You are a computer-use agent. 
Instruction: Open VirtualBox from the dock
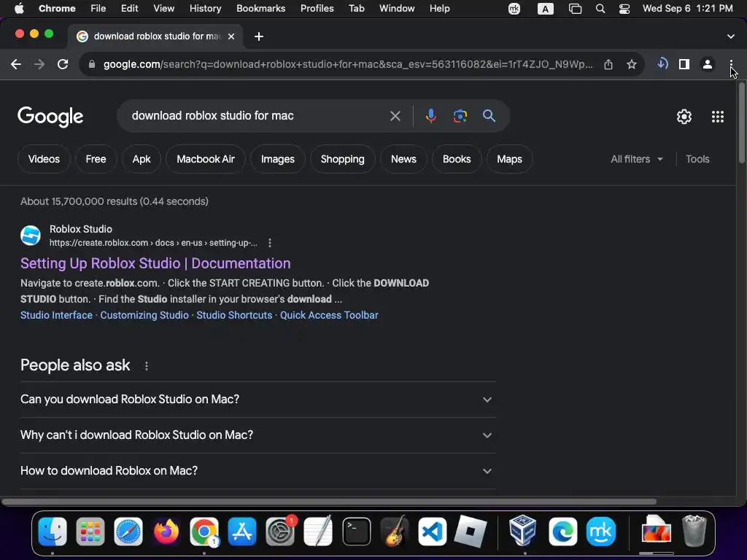tap(522, 531)
